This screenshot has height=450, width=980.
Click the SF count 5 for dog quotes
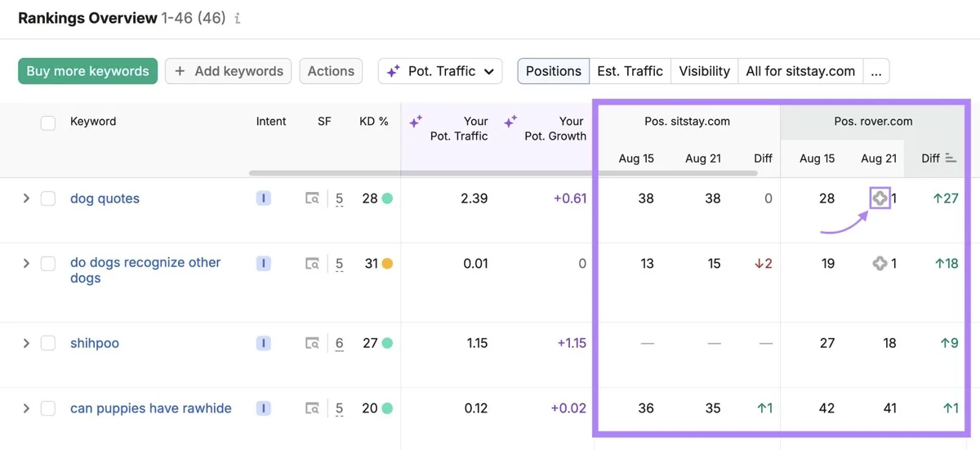coord(339,199)
